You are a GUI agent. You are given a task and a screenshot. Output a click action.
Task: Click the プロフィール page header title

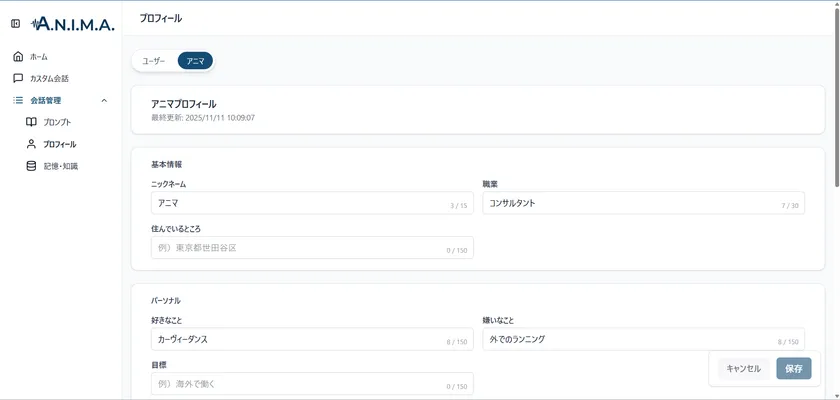(x=161, y=18)
